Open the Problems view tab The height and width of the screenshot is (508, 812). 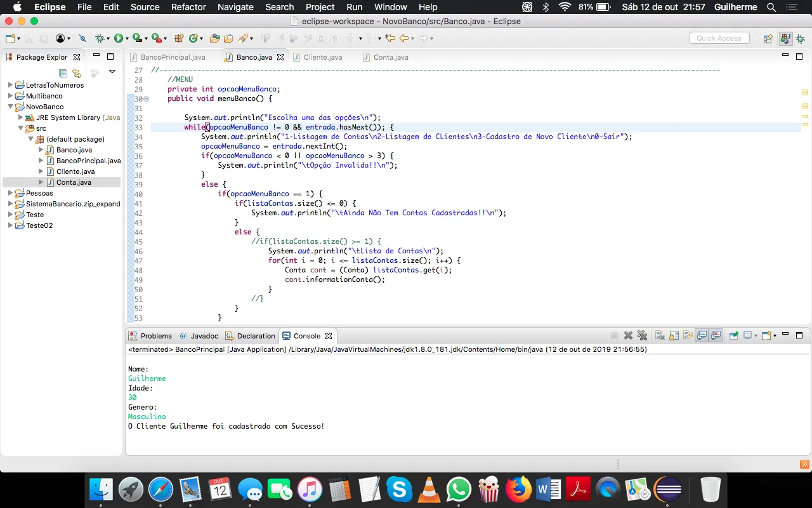(155, 336)
